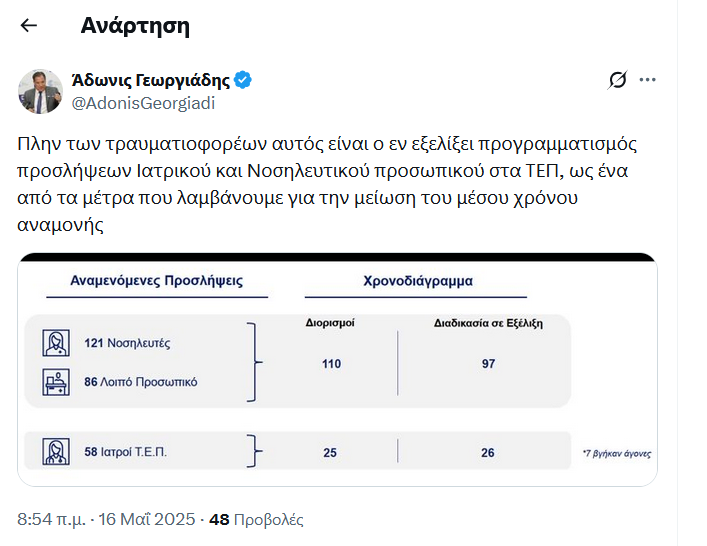Viewport: 707px width, 546px height.
Task: Click the post timestamp 8:54 π.μ. 16 Μαΐ 2025
Action: [x=106, y=520]
